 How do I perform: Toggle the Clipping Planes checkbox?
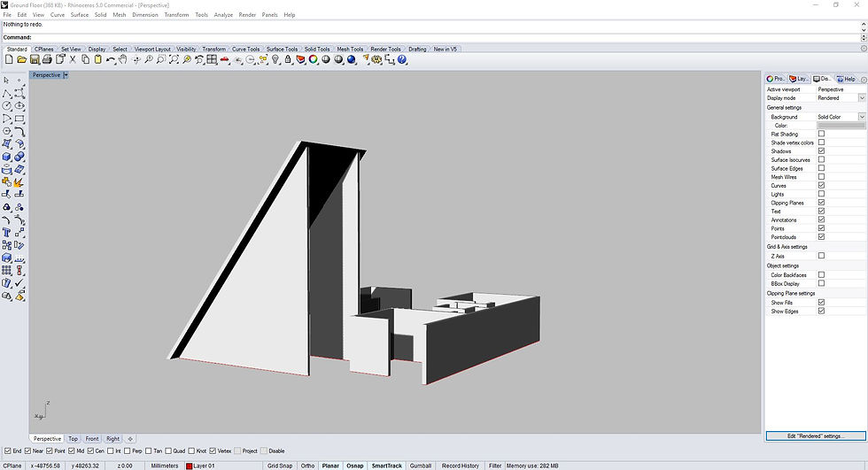coord(822,203)
